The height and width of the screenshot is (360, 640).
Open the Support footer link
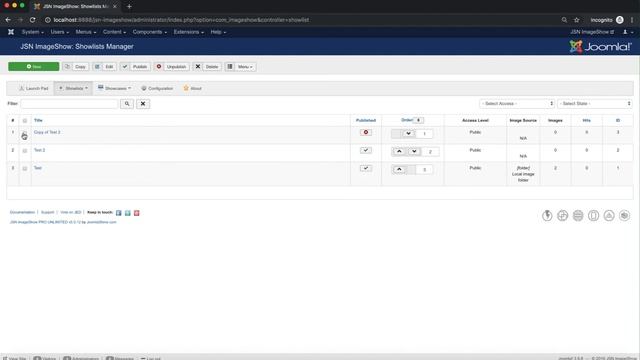[x=47, y=212]
